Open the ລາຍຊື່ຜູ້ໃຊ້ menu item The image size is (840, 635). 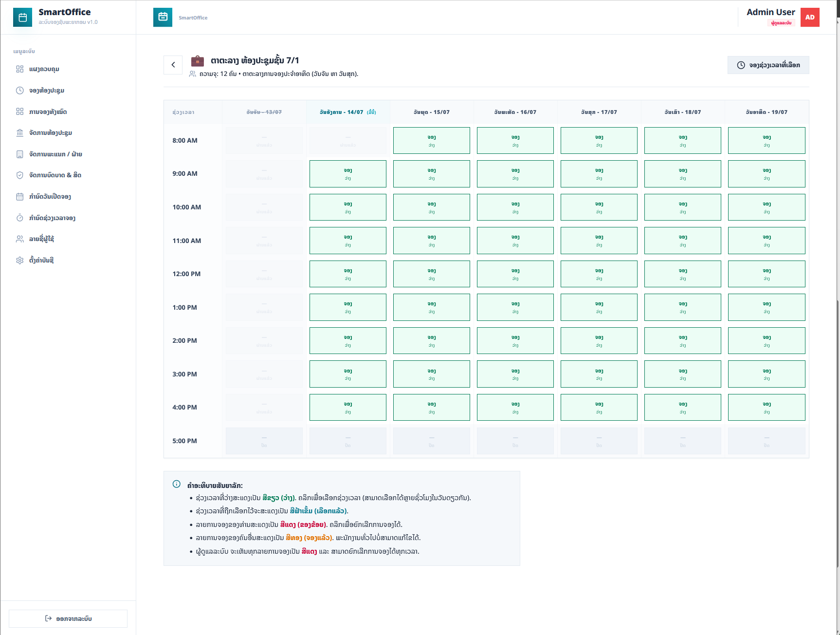tap(68, 239)
